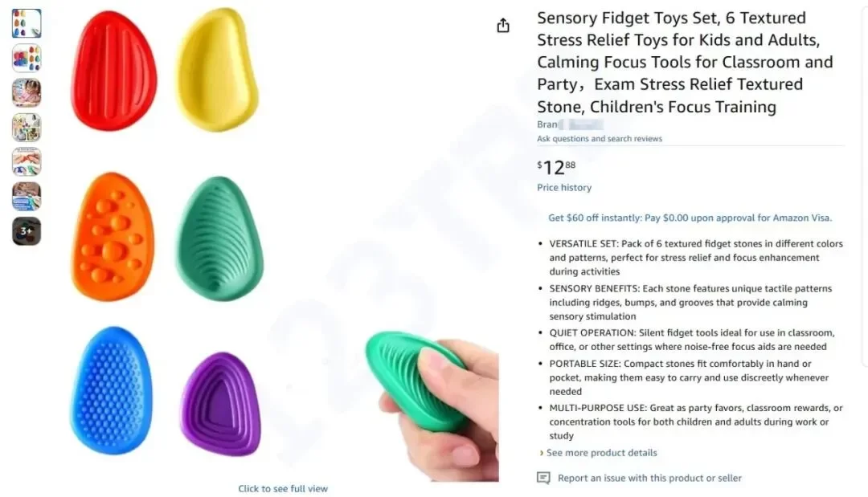Click 'Report an issue with this product or seller'
The height and width of the screenshot is (497, 868).
649,478
